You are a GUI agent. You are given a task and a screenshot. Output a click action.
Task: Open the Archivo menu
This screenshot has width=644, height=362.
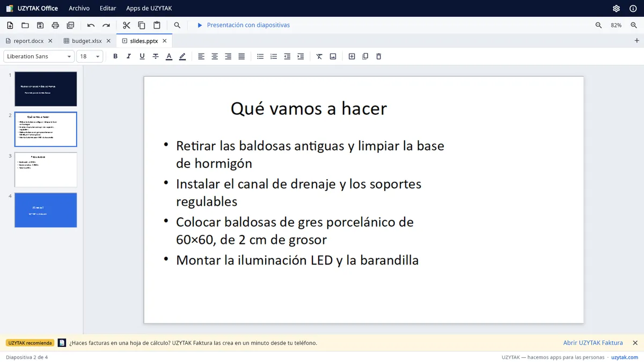[x=79, y=8]
